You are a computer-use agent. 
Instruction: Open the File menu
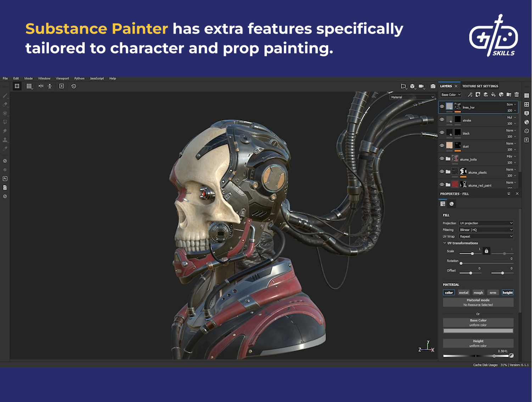[x=5, y=78]
